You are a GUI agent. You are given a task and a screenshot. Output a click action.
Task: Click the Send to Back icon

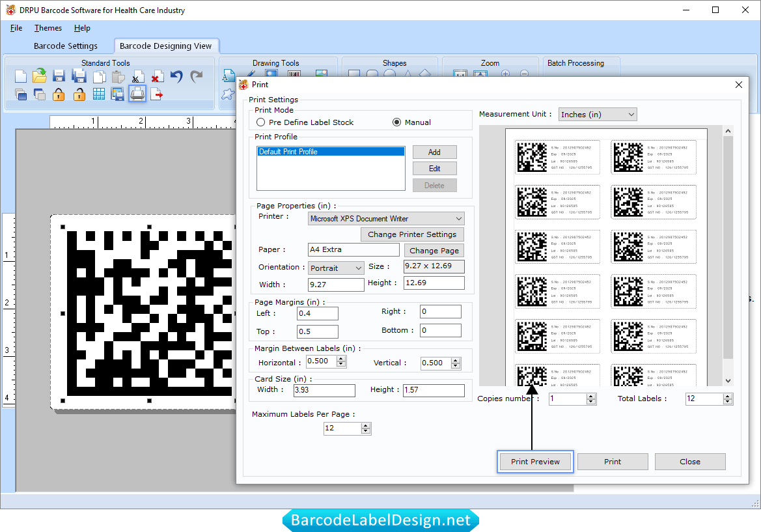pyautogui.click(x=40, y=94)
